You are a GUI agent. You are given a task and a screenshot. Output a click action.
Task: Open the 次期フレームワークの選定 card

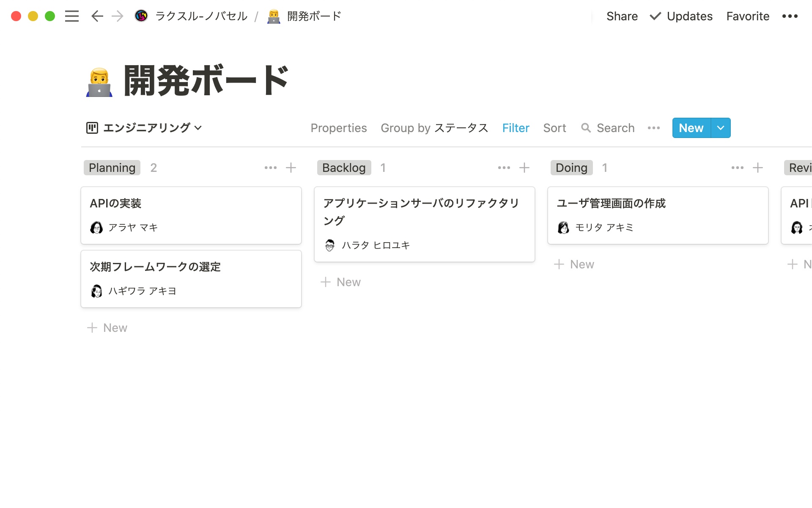point(191,279)
